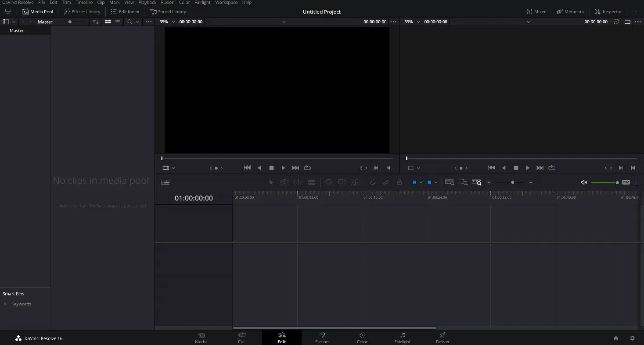The height and width of the screenshot is (345, 644).
Task: Open the marker color dropdown arrow
Action: click(x=435, y=182)
